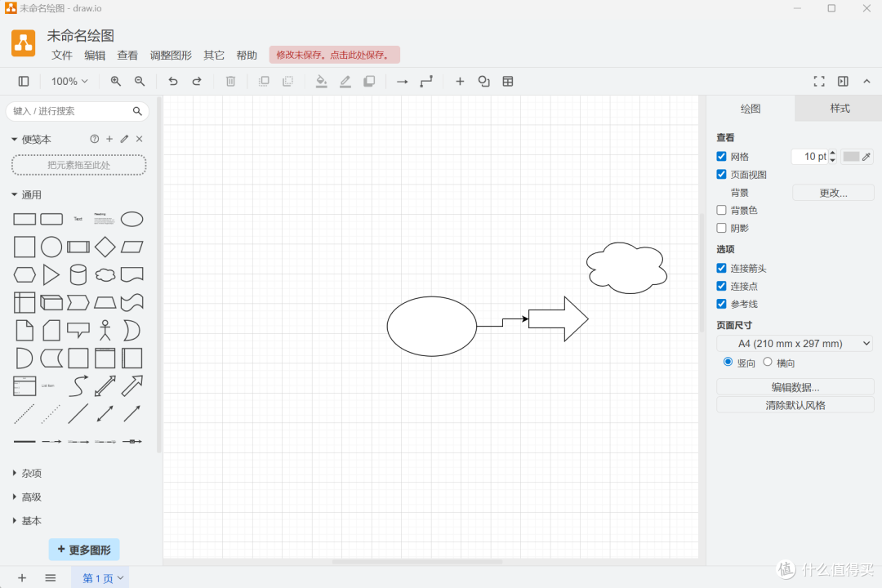
Task: Select the triangle shape in palette
Action: pos(51,274)
